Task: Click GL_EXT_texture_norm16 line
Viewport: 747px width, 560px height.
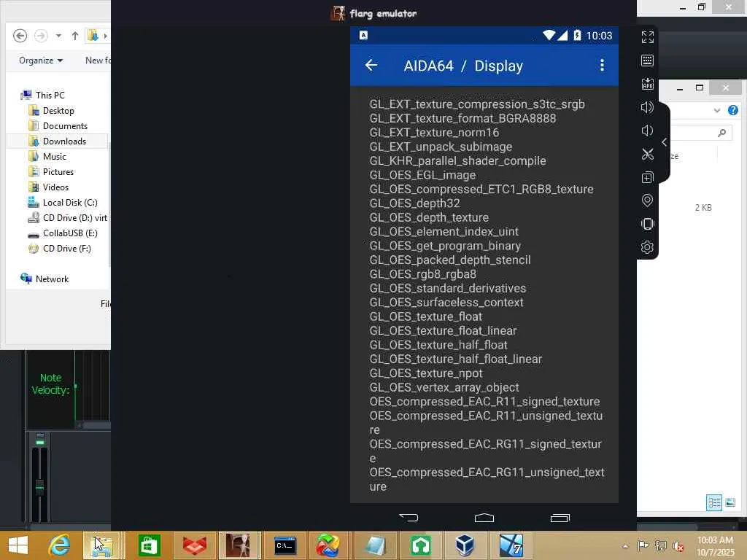Action: (x=434, y=133)
